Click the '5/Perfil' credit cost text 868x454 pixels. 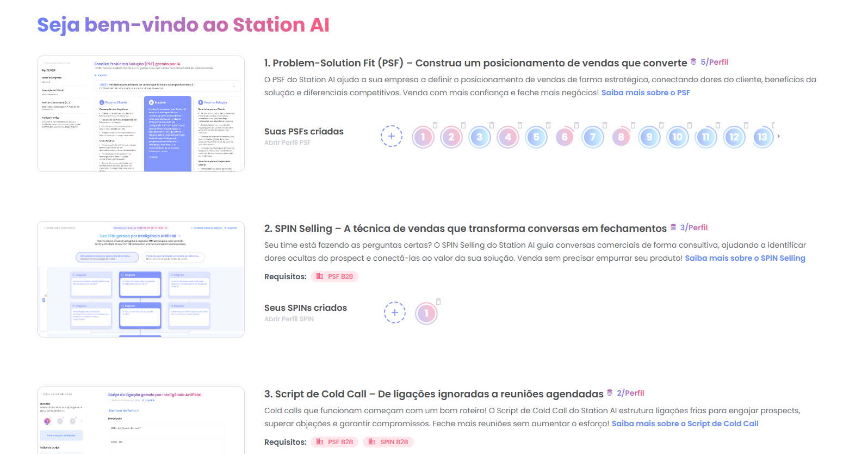pyautogui.click(x=715, y=62)
